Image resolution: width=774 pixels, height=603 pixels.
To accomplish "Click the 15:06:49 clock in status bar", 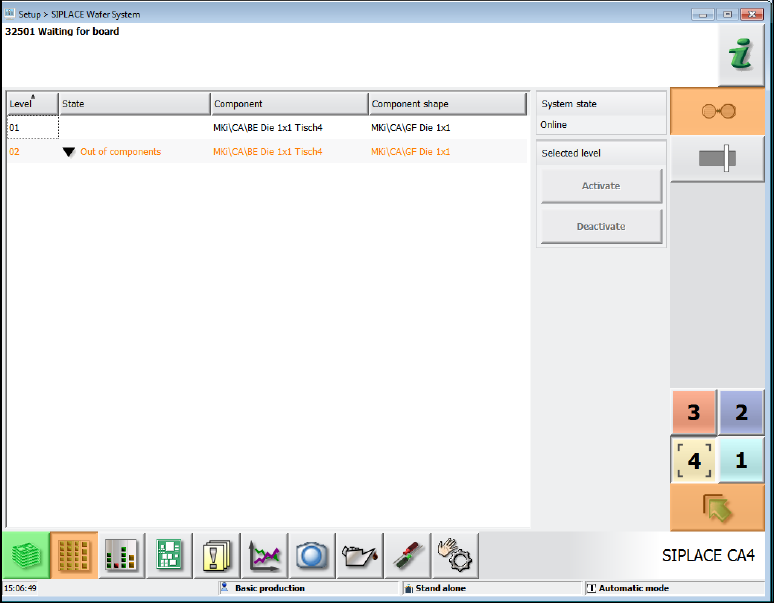I will pyautogui.click(x=20, y=588).
